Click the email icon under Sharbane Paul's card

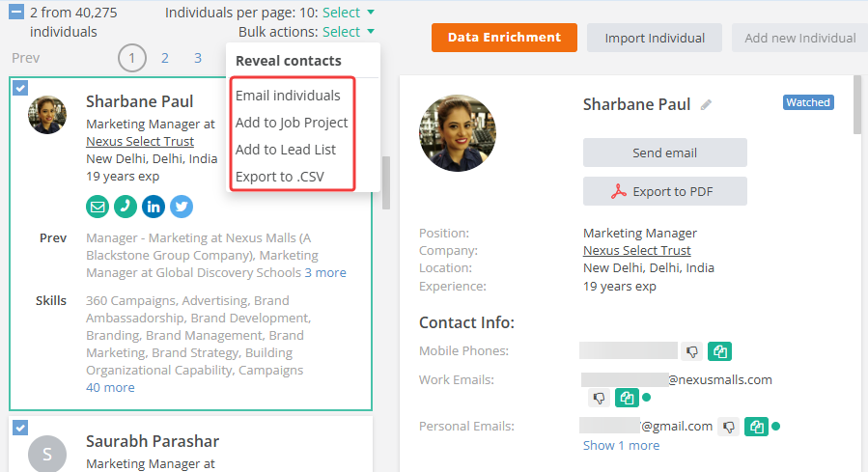[98, 206]
